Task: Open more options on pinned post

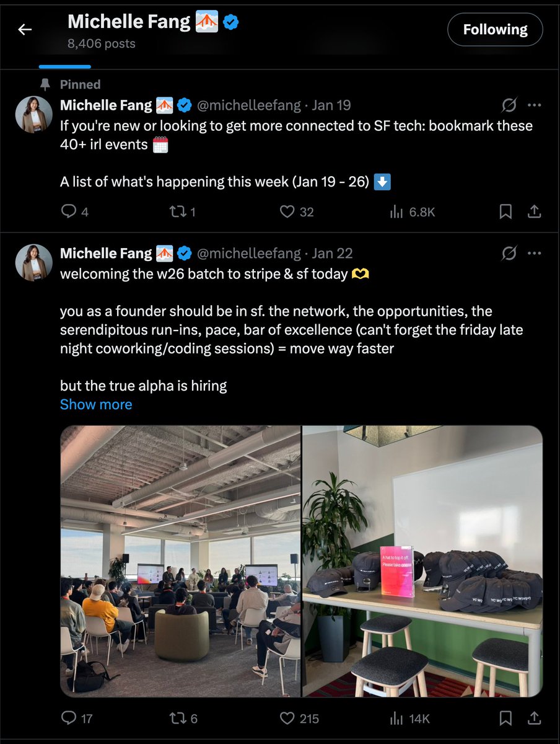Action: click(534, 105)
